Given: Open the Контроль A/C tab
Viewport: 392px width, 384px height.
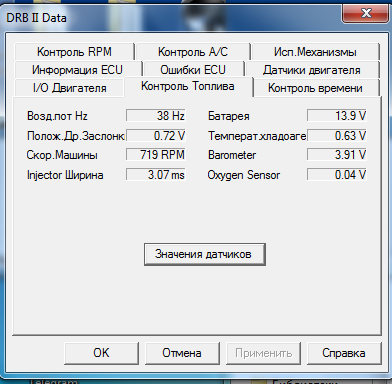Looking at the screenshot, I should click(193, 52).
